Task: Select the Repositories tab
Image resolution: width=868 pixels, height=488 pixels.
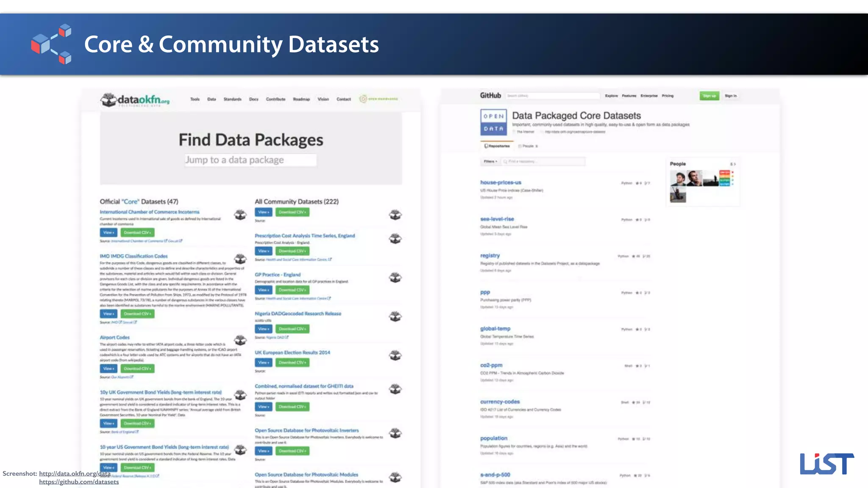Action: pos(497,146)
